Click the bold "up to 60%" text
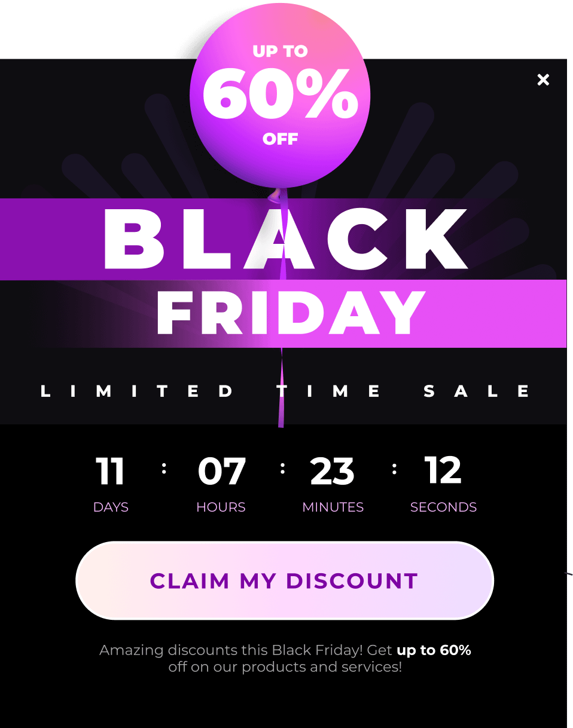Screen dimensions: 573x728 click(434, 650)
